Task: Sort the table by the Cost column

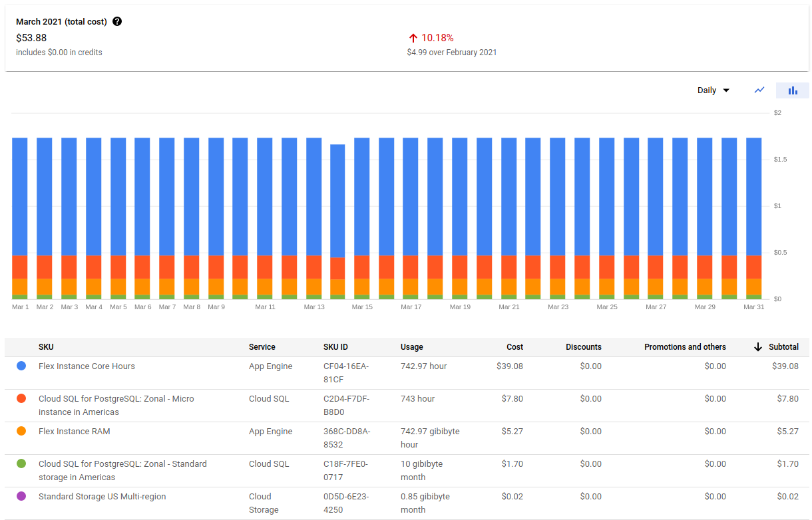Action: [x=514, y=346]
